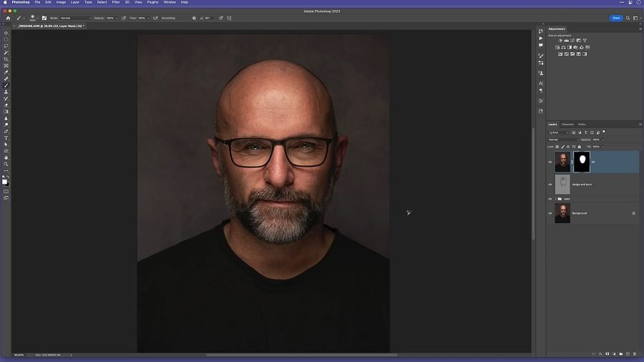Click the Apple menu
Viewport: 644px width, 362px height.
click(x=5, y=2)
